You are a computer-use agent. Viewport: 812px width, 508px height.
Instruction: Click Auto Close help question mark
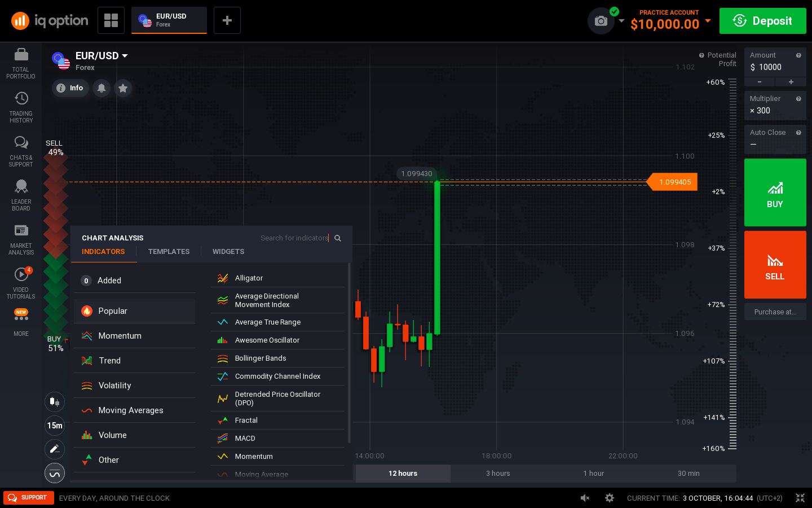coord(798,133)
